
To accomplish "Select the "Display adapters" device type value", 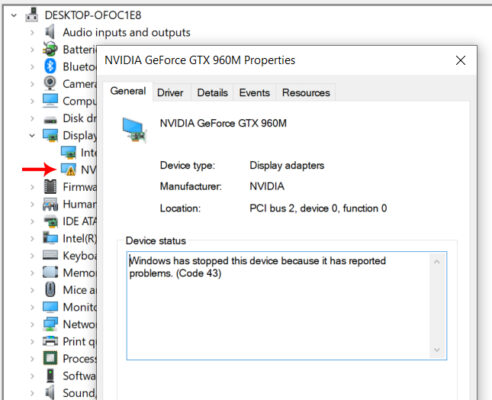I will tap(287, 166).
